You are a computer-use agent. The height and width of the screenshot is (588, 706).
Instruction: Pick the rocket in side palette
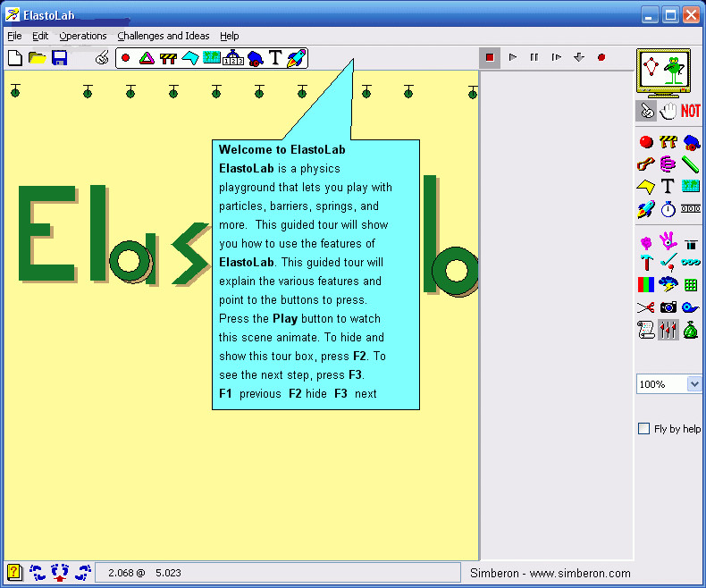pyautogui.click(x=645, y=209)
